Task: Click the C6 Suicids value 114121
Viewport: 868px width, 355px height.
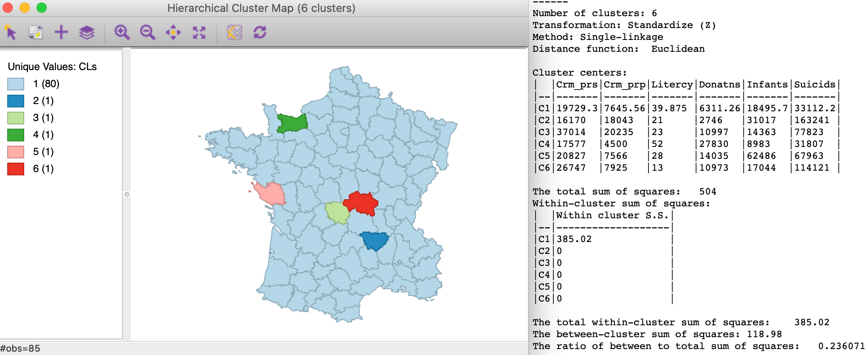Action: click(x=812, y=168)
